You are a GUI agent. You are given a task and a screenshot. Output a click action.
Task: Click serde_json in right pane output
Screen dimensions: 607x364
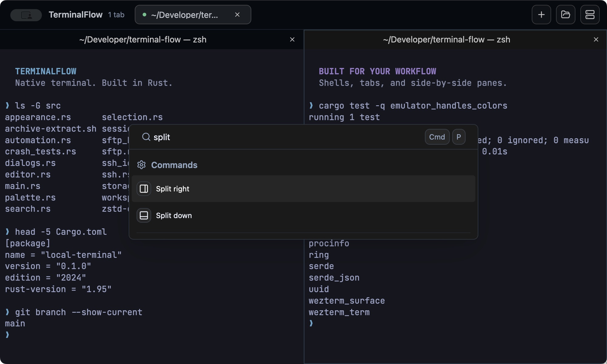[334, 278]
